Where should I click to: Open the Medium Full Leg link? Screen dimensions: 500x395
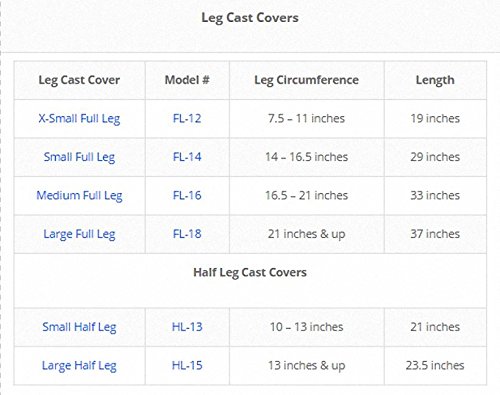click(x=79, y=196)
